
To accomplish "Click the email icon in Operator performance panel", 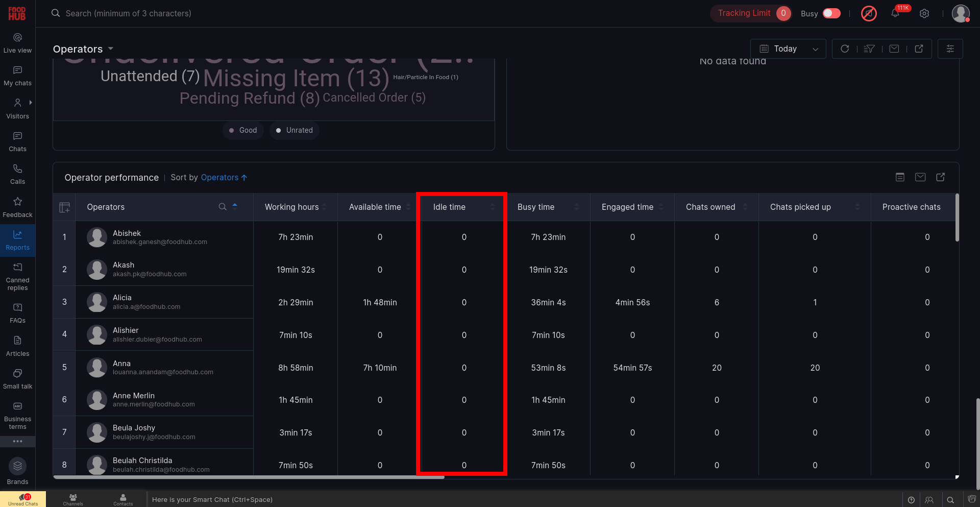I will click(x=920, y=177).
